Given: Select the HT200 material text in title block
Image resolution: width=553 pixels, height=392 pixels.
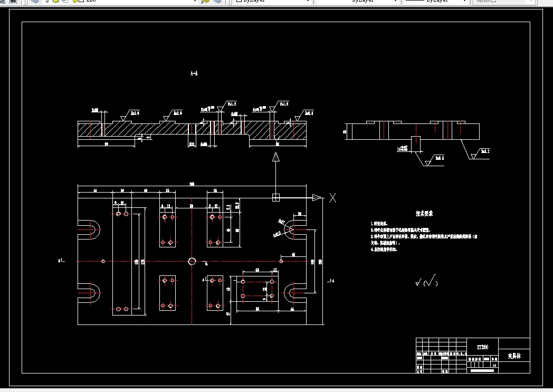Looking at the screenshot, I should (482, 347).
